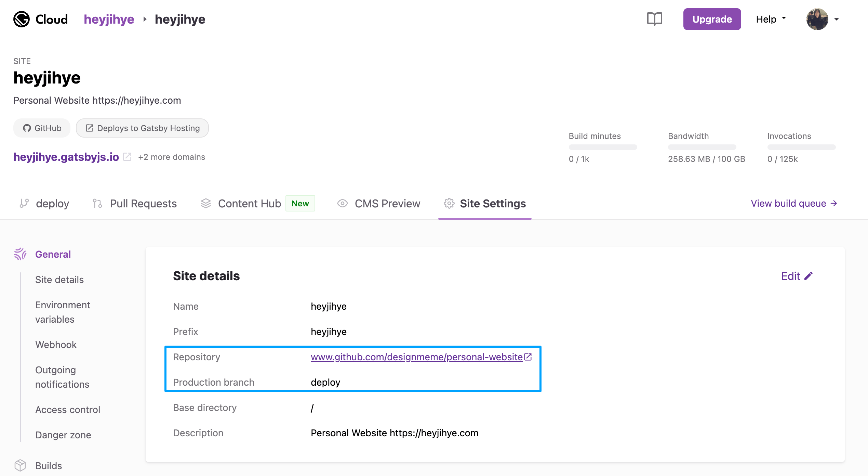Screen dimensions: 868x476
Task: Open the Content Hub tab
Action: pyautogui.click(x=257, y=204)
